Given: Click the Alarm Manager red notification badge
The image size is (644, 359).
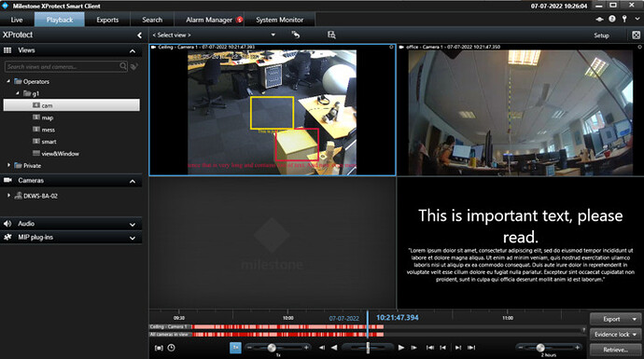Looking at the screenshot, I should point(240,20).
